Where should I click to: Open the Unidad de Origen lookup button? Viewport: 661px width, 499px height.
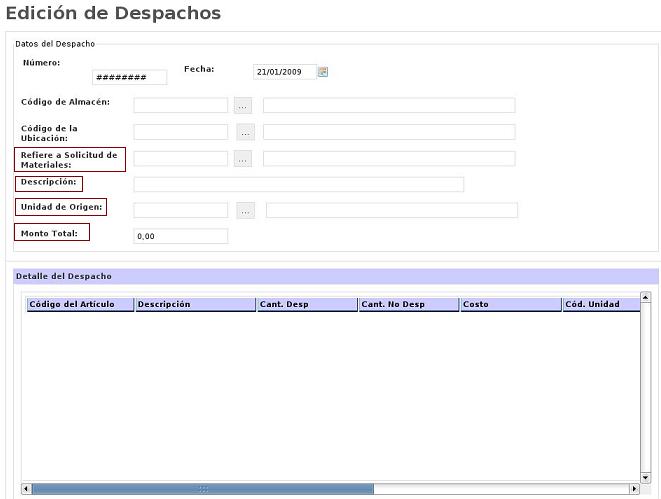tap(246, 210)
